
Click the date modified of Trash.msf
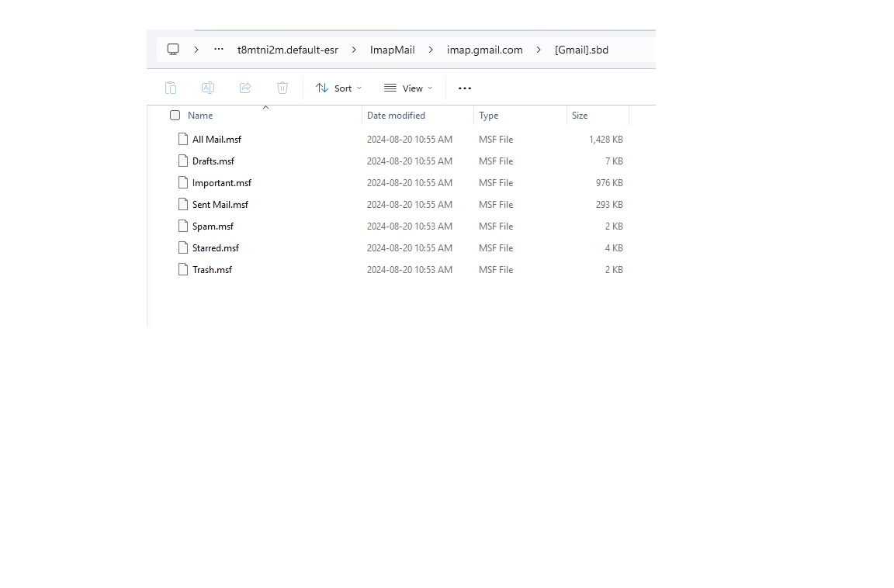[410, 269]
